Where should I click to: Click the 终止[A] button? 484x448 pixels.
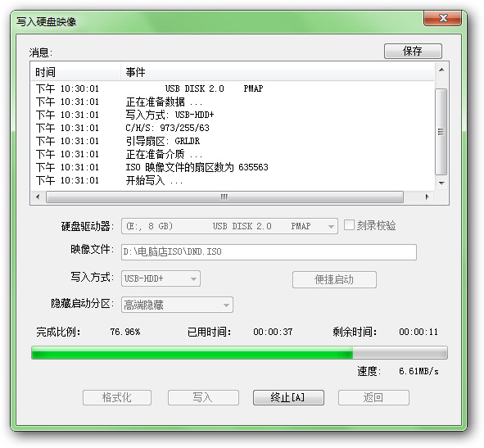tap(288, 397)
